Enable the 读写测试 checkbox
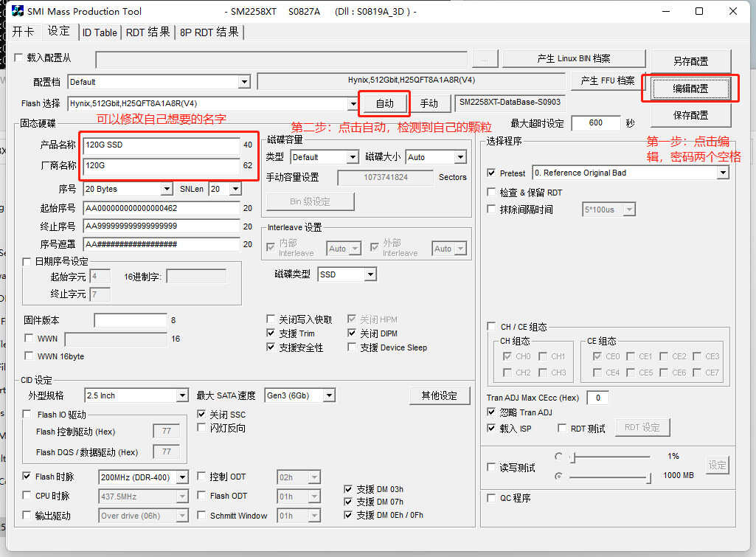Viewport: 756px width, 557px height. pyautogui.click(x=491, y=467)
